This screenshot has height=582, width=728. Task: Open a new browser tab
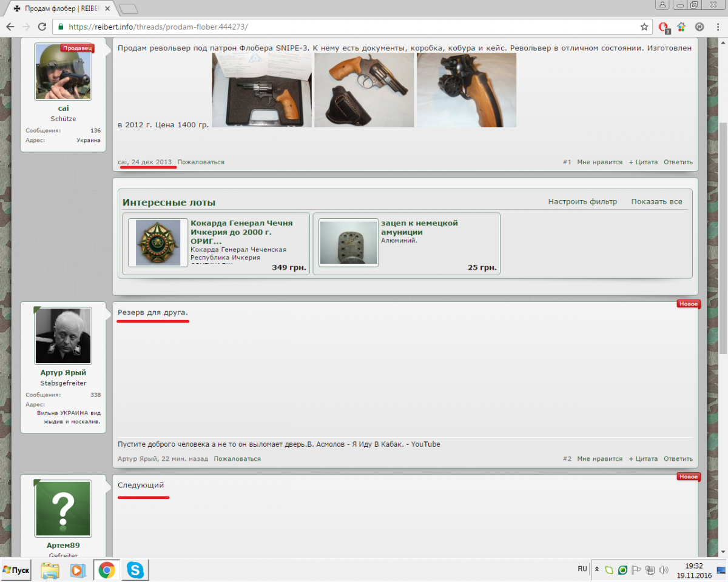(x=128, y=8)
